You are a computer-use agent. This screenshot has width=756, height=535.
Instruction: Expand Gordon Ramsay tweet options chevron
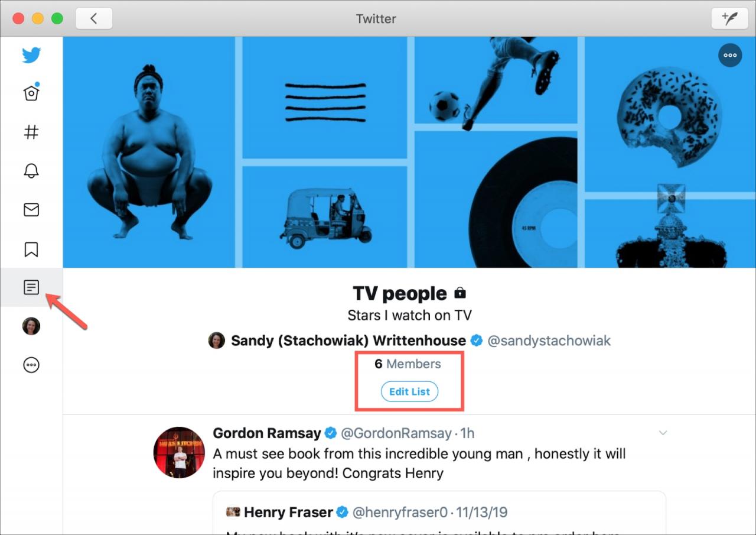coord(663,433)
